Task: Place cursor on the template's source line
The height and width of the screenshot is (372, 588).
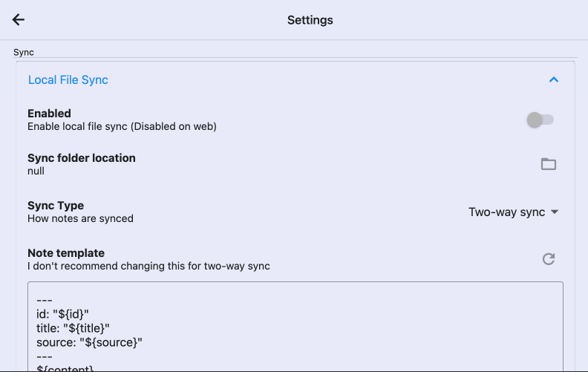Action: (x=89, y=342)
